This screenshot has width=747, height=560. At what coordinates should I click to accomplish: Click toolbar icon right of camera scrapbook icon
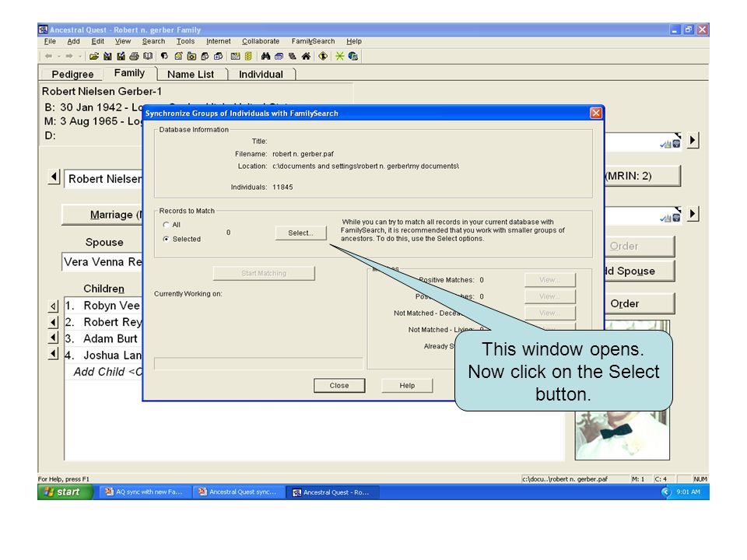(205, 56)
